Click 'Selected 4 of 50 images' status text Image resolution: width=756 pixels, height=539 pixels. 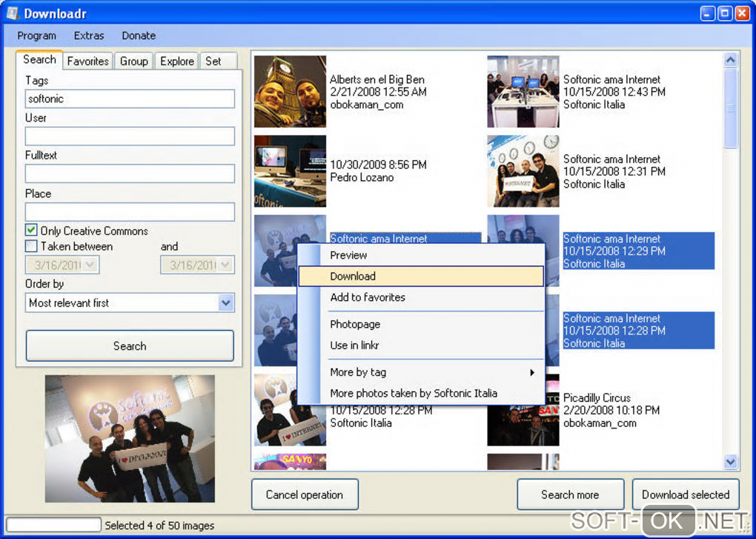click(159, 526)
